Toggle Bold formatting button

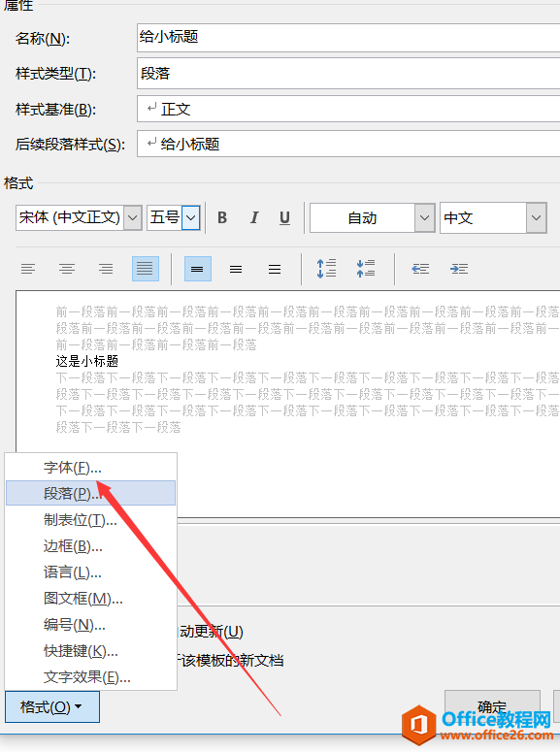[x=222, y=217]
